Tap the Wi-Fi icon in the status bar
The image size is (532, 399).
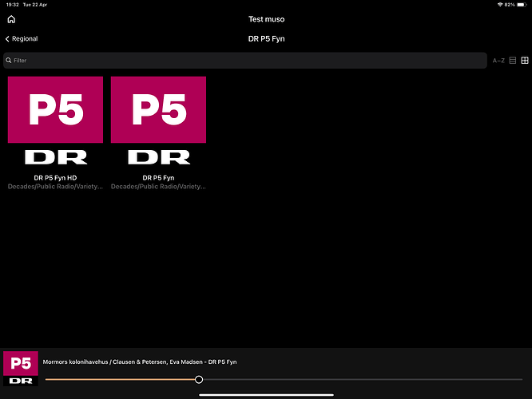(x=499, y=5)
